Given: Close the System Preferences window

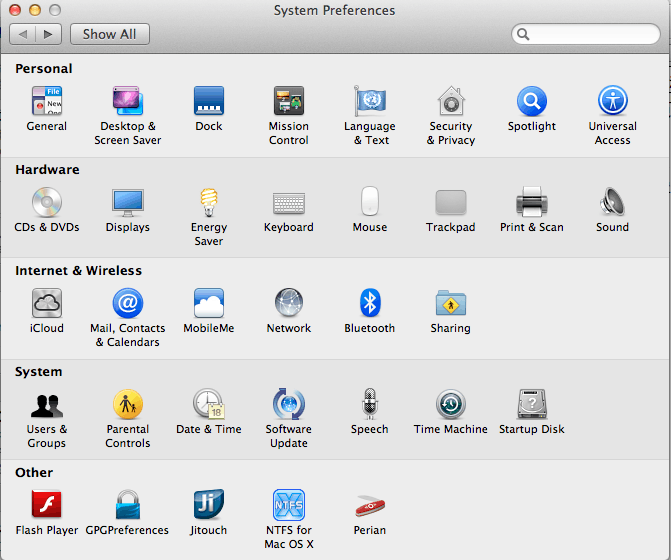Looking at the screenshot, I should (15, 10).
